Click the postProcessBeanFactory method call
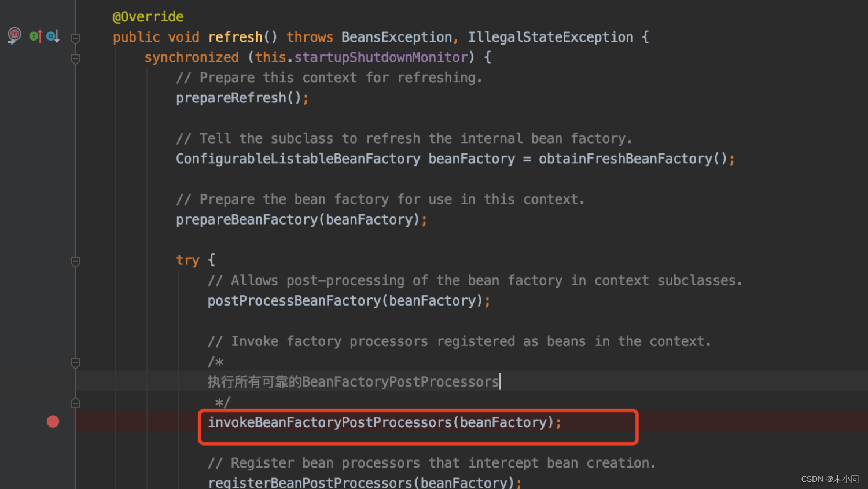The width and height of the screenshot is (868, 489). pos(294,300)
